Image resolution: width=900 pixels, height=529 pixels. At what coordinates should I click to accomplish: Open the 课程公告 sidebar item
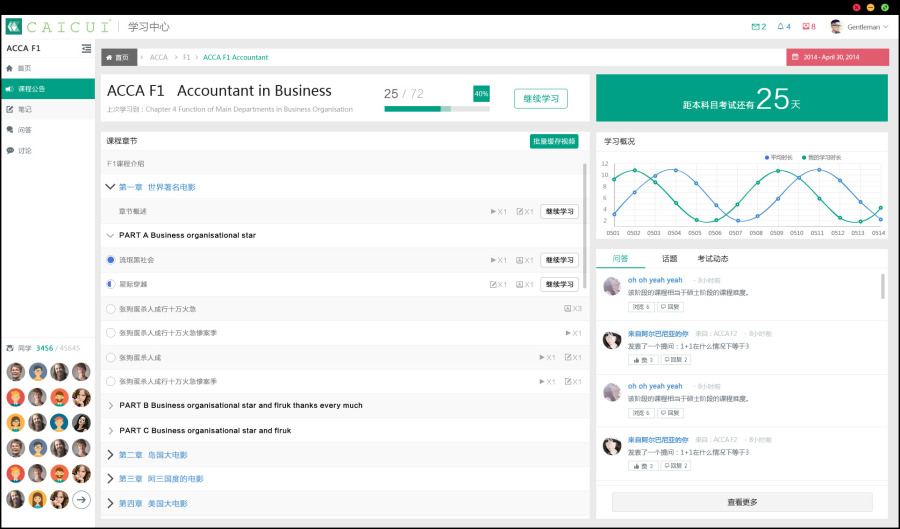[48, 89]
